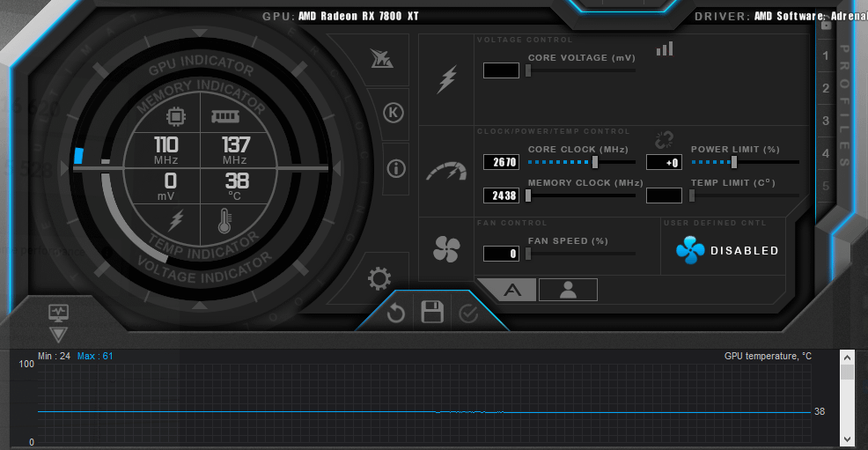Click the lightning icon in gauge
Image resolution: width=868 pixels, height=450 pixels.
pos(176,220)
